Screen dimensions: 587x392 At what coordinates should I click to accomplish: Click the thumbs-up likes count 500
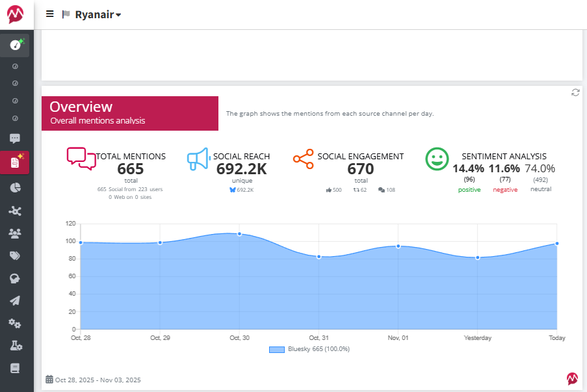pyautogui.click(x=334, y=190)
